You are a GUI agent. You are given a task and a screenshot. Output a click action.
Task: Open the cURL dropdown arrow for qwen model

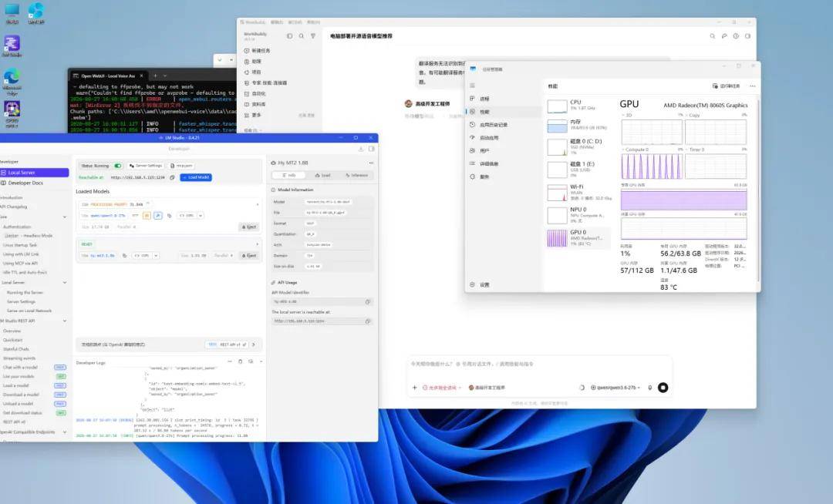pos(201,215)
